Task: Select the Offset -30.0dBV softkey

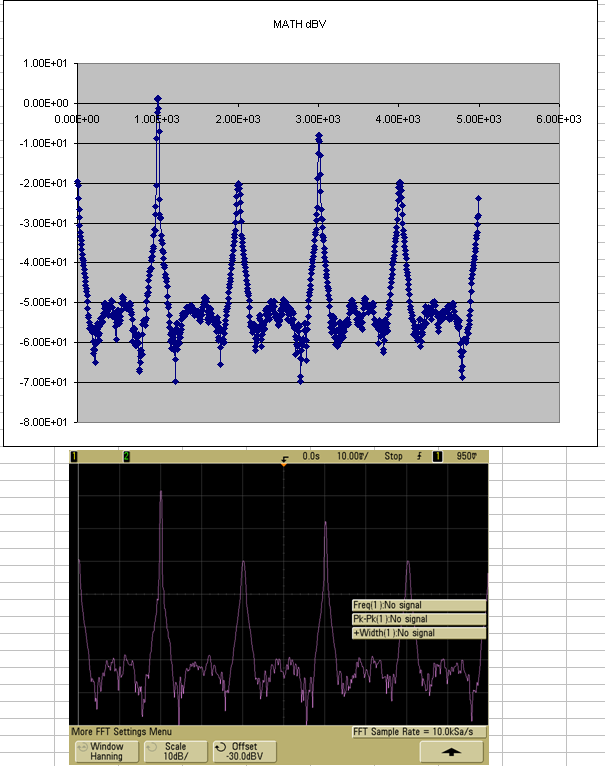Action: (244, 751)
